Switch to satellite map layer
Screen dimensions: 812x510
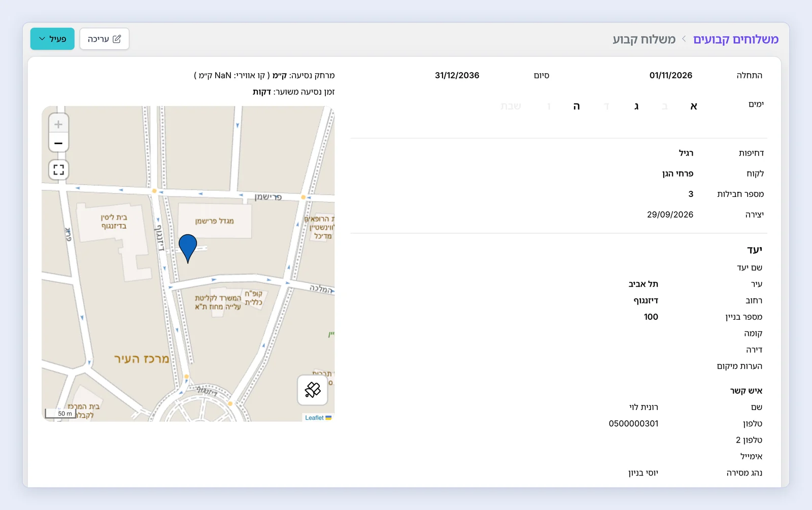click(x=313, y=390)
